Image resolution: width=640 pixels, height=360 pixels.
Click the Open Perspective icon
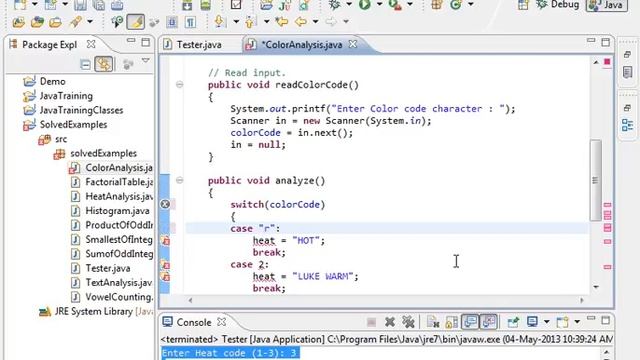(x=523, y=5)
